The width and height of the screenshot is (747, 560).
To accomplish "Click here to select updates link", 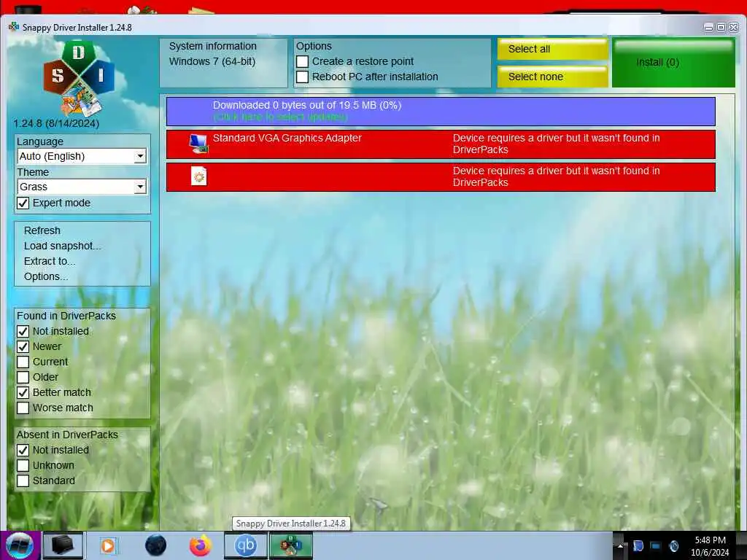I will (280, 117).
